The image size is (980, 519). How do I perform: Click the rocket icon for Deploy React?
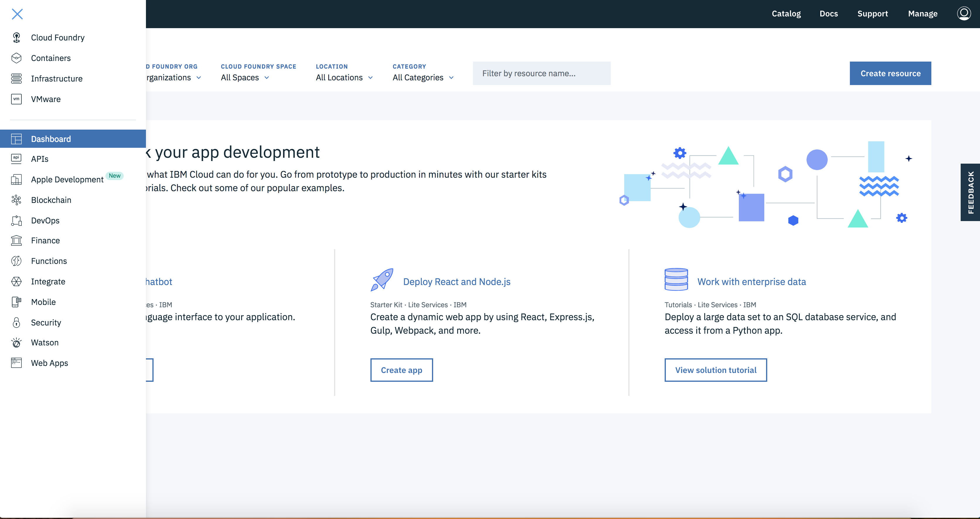(x=382, y=280)
